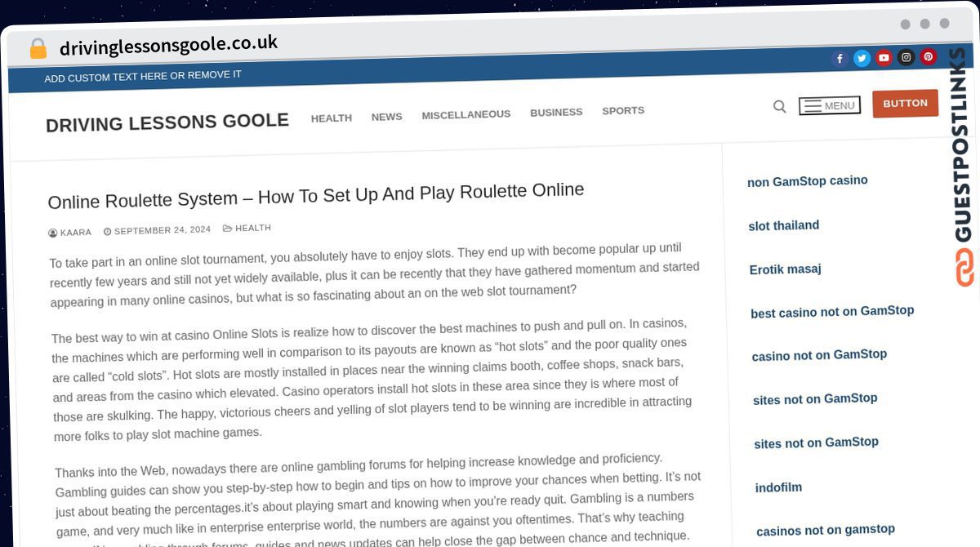Open the Facebook social icon

(x=840, y=58)
